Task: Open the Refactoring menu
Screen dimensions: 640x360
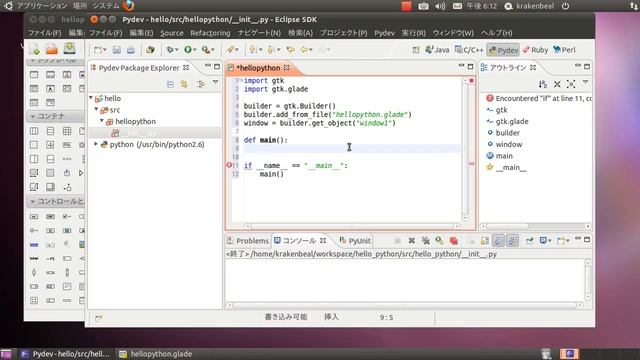Action: point(210,33)
